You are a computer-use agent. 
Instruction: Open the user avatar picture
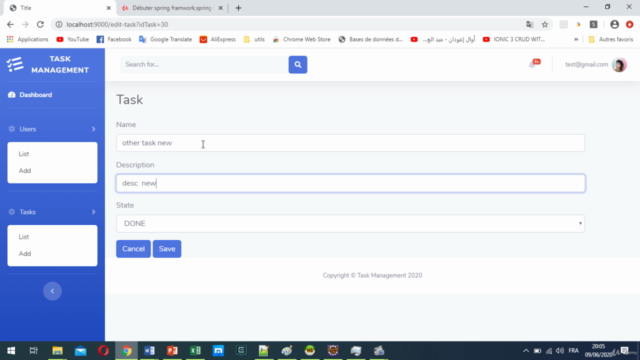coord(619,64)
